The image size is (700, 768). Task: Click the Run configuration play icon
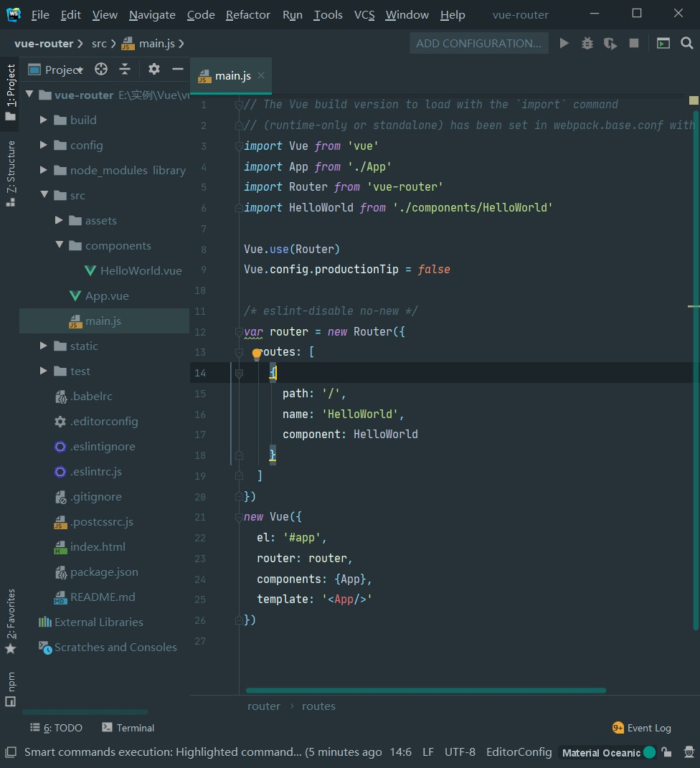[x=564, y=44]
